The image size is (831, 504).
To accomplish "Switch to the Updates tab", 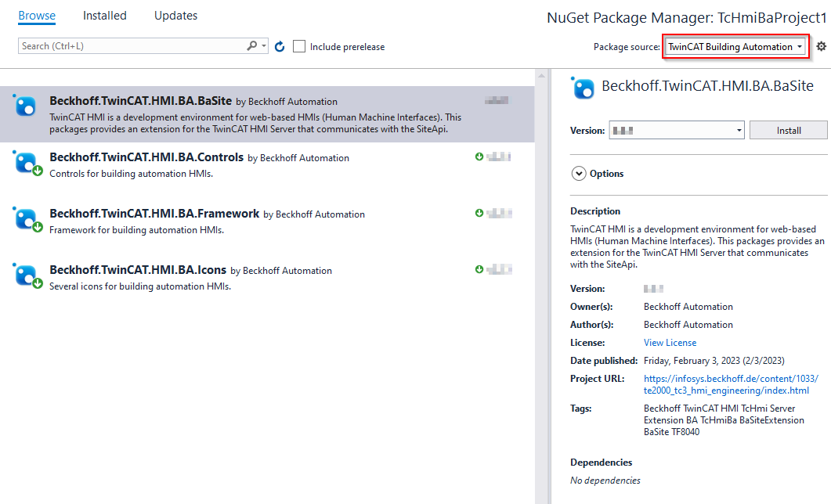I will (176, 16).
